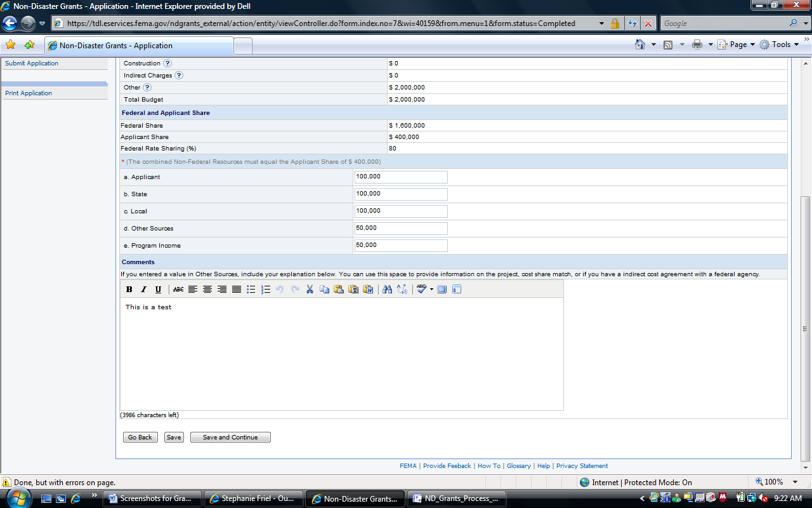This screenshot has width=812, height=508.
Task: Click help icon next to Other
Action: 147,88
